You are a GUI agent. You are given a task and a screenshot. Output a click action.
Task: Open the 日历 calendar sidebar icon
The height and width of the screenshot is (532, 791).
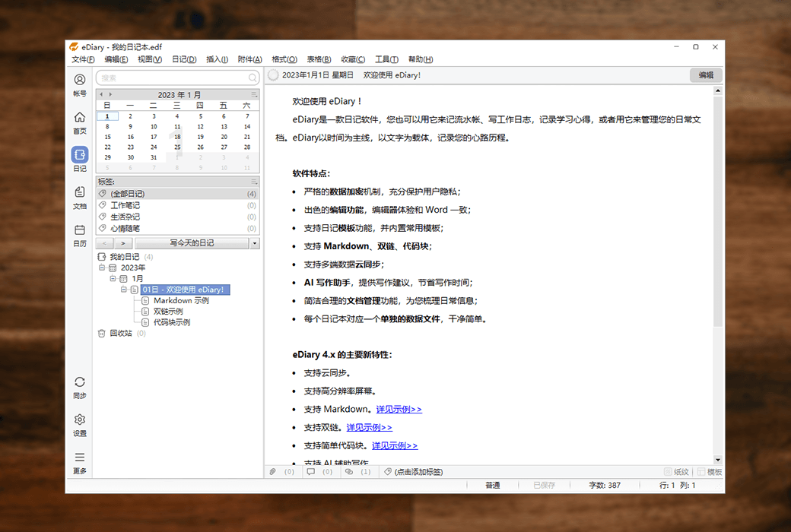[x=80, y=230]
